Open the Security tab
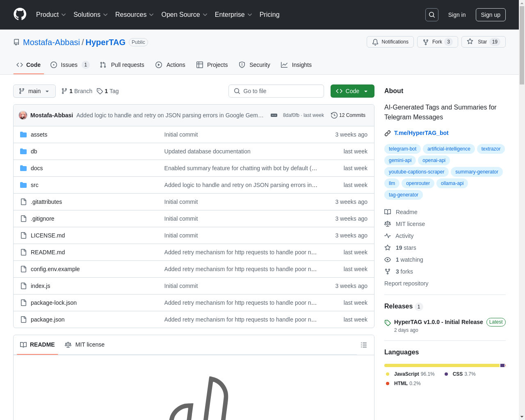 [254, 65]
